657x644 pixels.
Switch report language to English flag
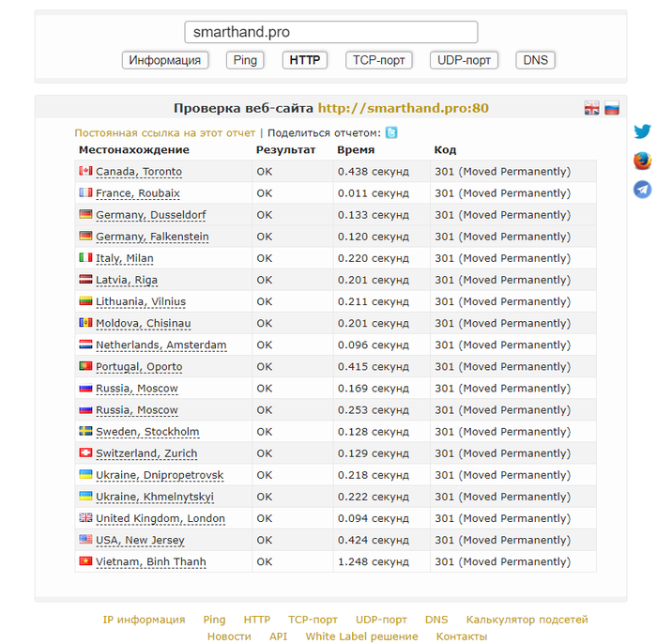(x=591, y=108)
